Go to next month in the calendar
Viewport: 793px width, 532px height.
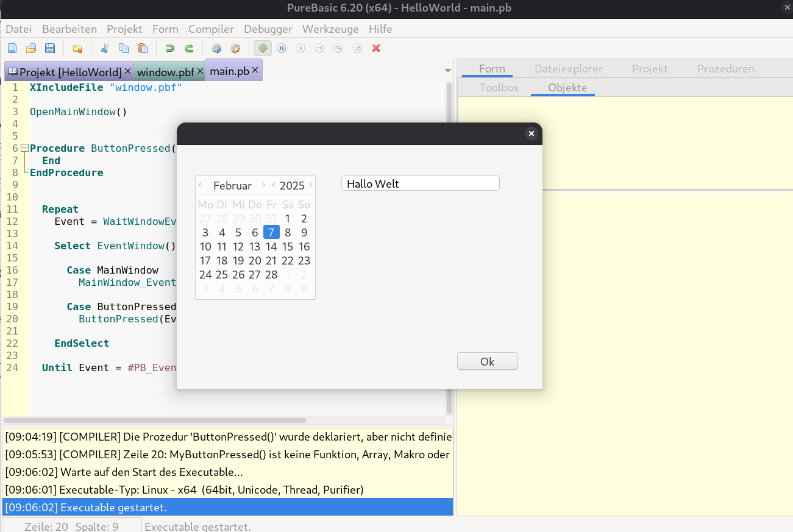[x=263, y=185]
